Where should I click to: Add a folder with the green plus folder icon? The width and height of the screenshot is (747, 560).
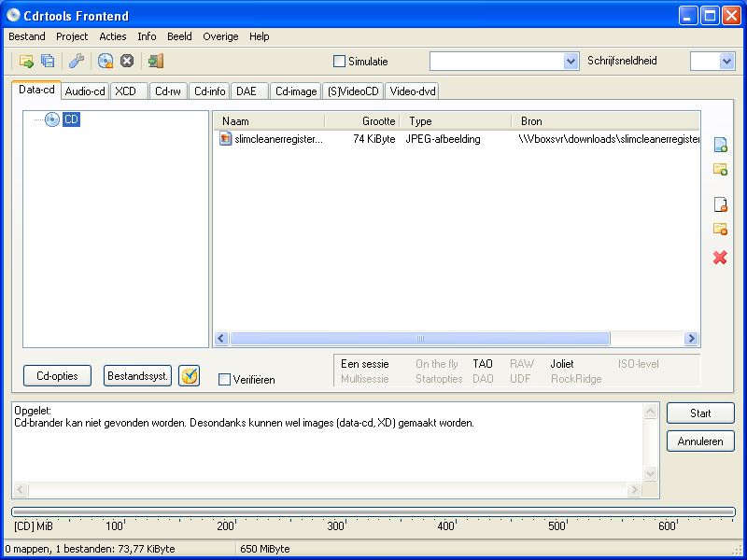tap(719, 170)
